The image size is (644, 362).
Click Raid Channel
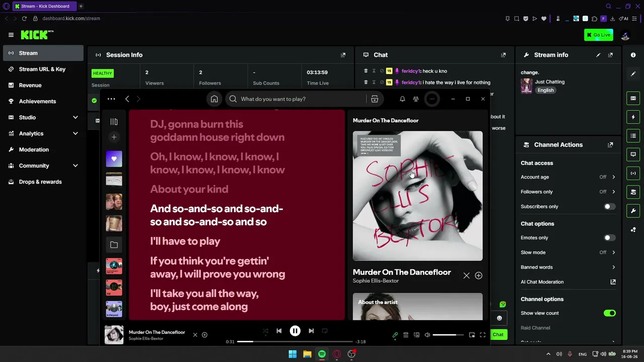click(535, 328)
